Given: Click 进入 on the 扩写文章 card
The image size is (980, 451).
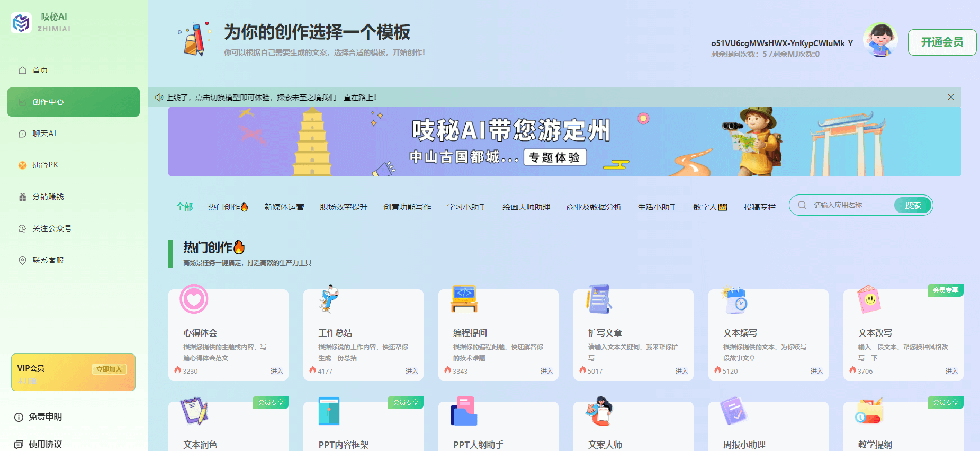Looking at the screenshot, I should [x=682, y=371].
